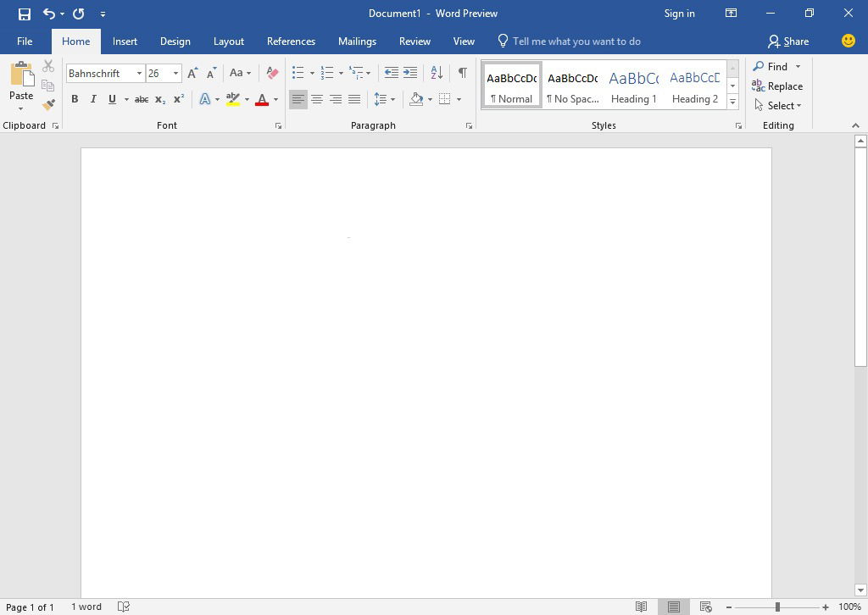Open the borders dropdown arrow
Image resolution: width=868 pixels, height=615 pixels.
tap(459, 100)
